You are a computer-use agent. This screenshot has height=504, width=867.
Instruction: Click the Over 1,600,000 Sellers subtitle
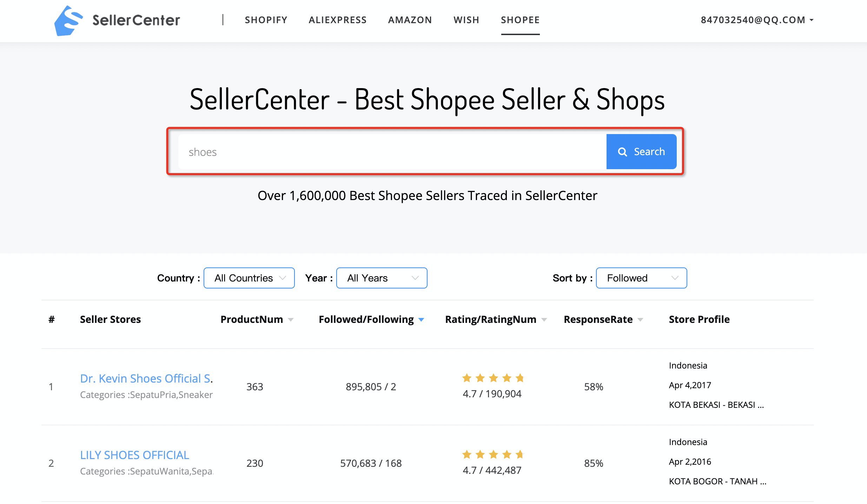[428, 195]
